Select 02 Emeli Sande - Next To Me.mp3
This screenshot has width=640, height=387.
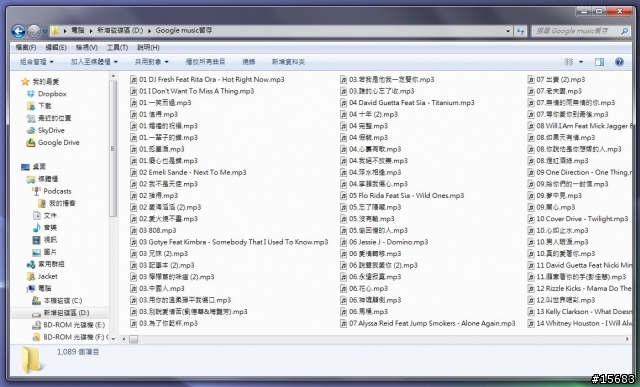coord(188,173)
